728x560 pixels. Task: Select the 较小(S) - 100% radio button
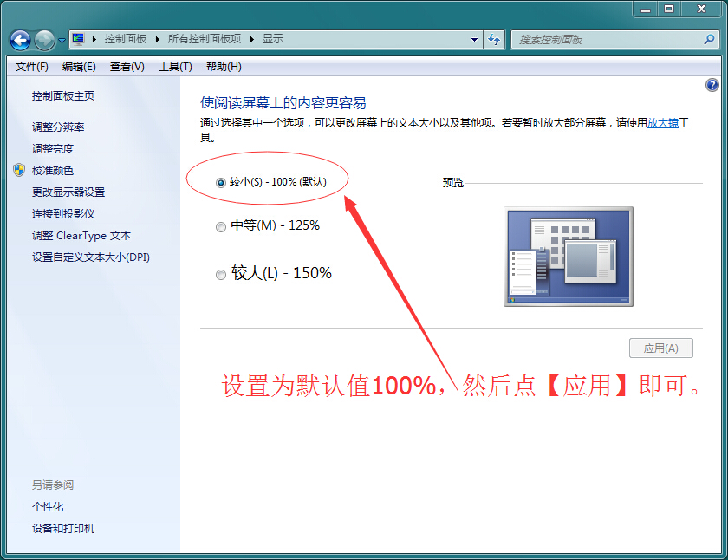point(220,182)
